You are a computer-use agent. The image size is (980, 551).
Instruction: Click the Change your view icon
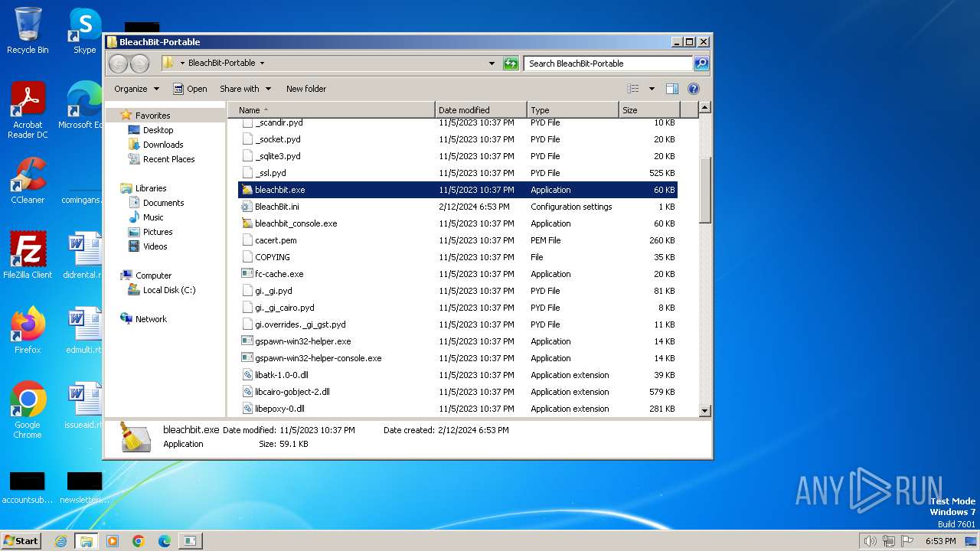click(x=632, y=89)
